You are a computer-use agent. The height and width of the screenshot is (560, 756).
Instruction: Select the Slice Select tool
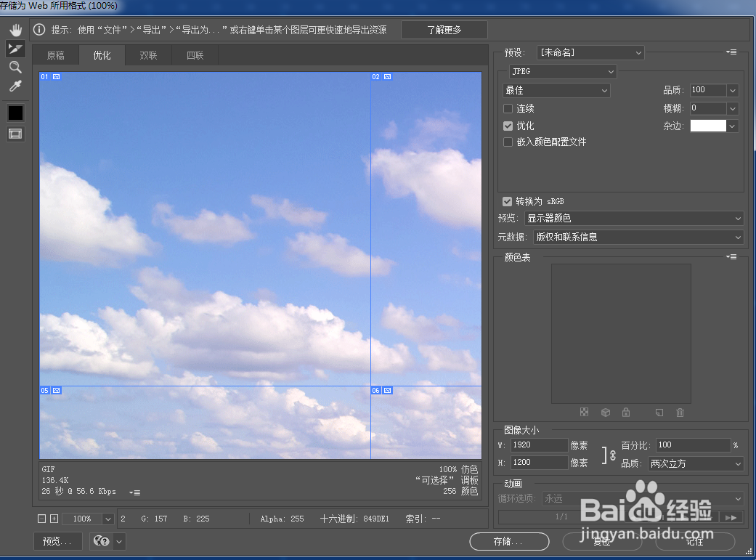15,49
